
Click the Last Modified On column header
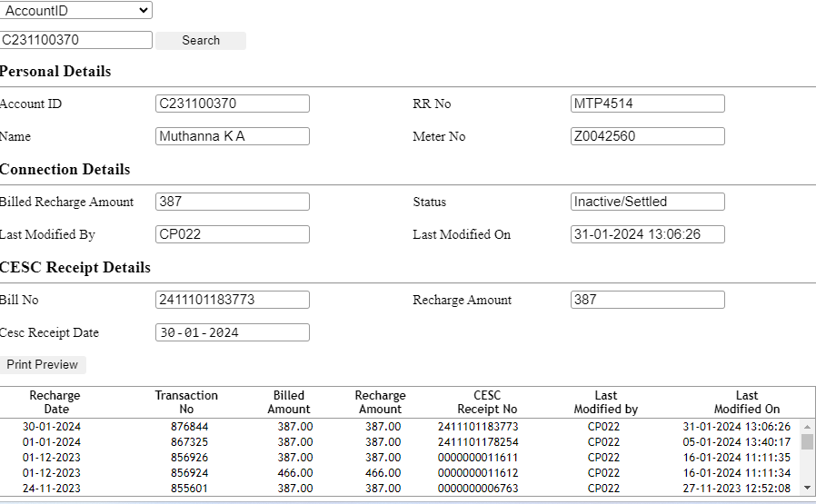(747, 402)
